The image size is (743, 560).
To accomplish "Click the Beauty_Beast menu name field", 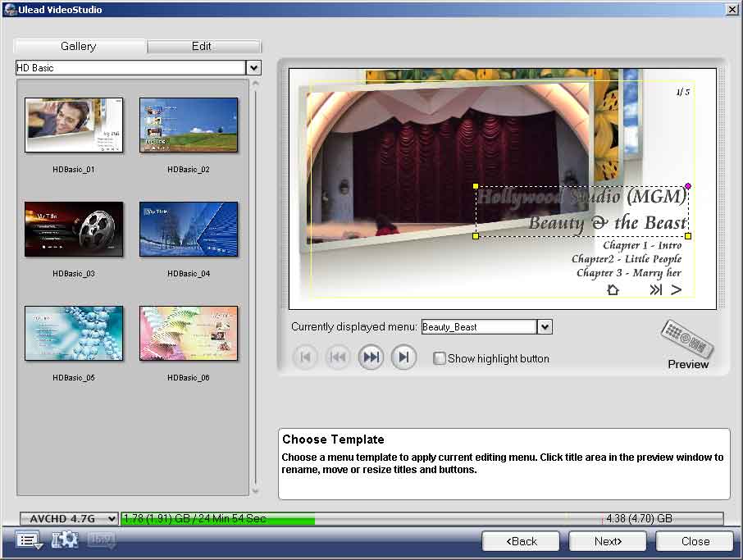I will pos(479,327).
